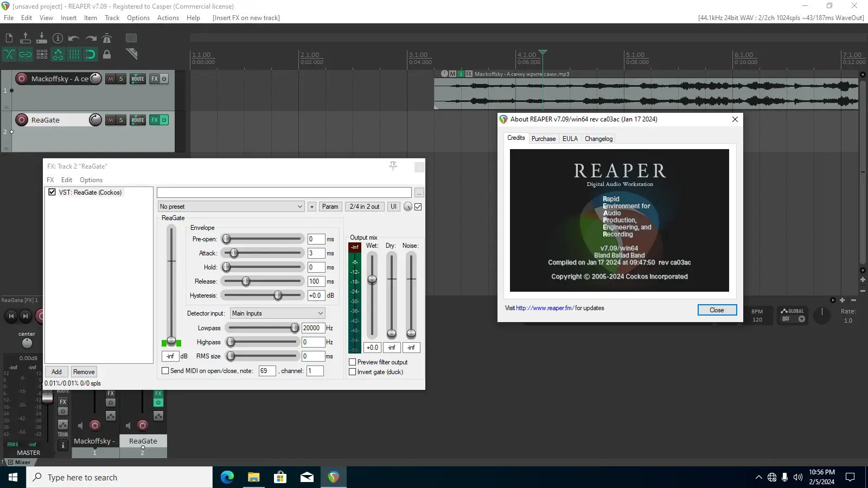Toggle auto-crossfade icon in the main toolbar

[x=9, y=54]
